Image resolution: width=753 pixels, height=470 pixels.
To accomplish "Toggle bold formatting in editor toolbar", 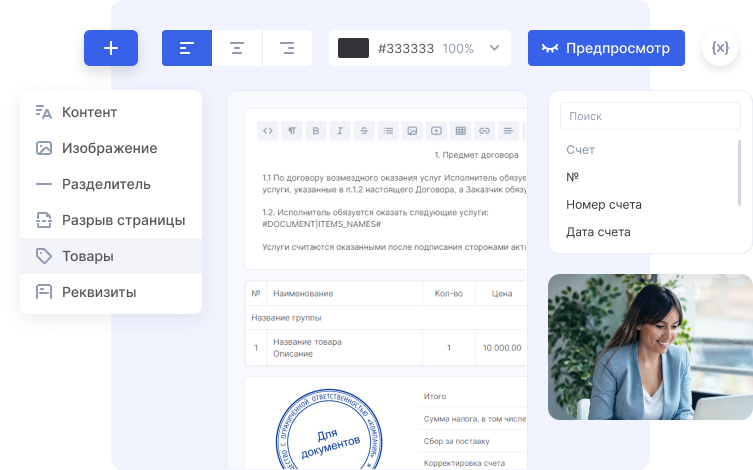I will coord(315,130).
